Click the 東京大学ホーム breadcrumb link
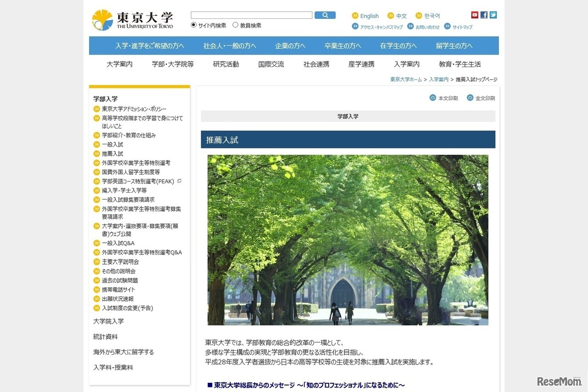 pos(405,79)
